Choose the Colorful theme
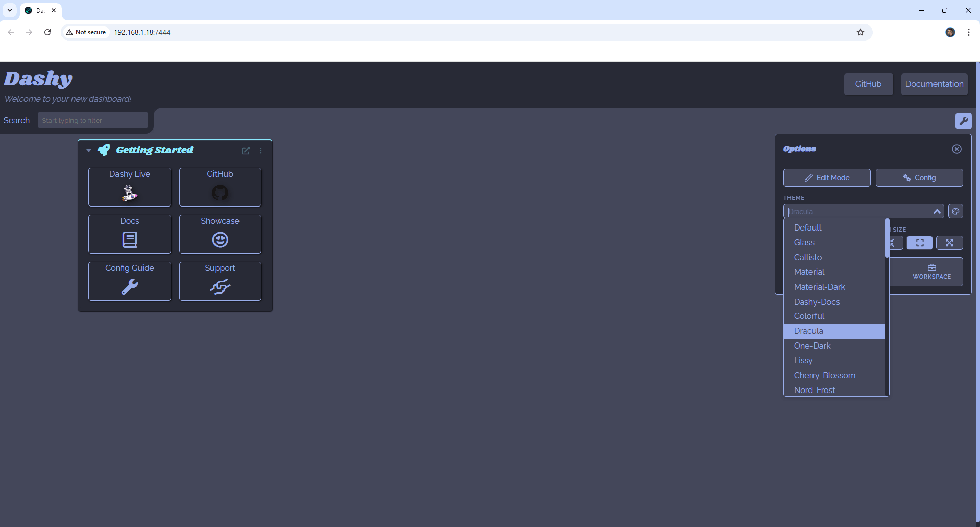Image resolution: width=980 pixels, height=527 pixels. 834,316
